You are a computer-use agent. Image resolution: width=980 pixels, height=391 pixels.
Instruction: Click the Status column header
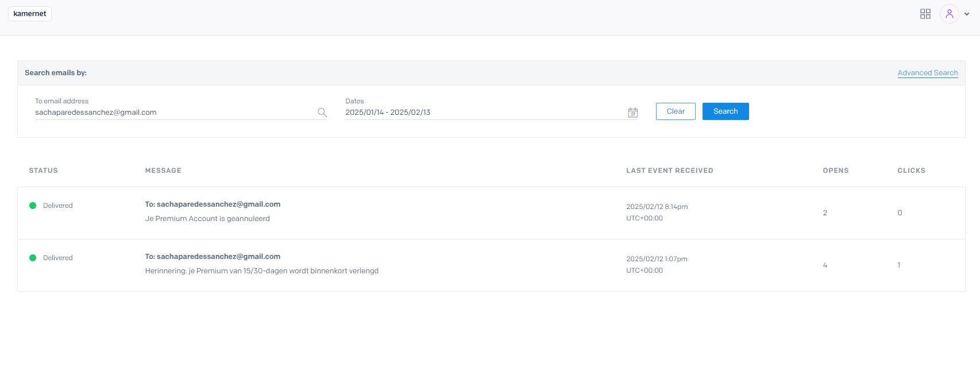point(44,171)
